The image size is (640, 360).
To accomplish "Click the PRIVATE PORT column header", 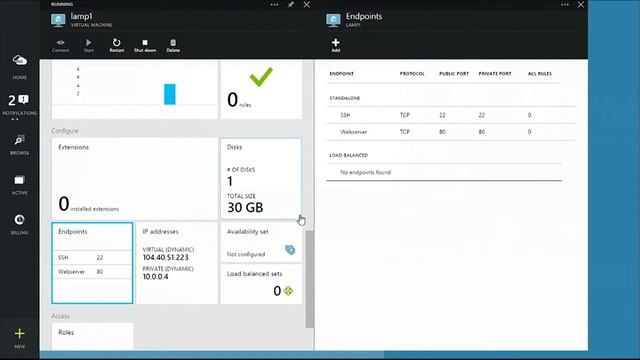I will coord(495,74).
